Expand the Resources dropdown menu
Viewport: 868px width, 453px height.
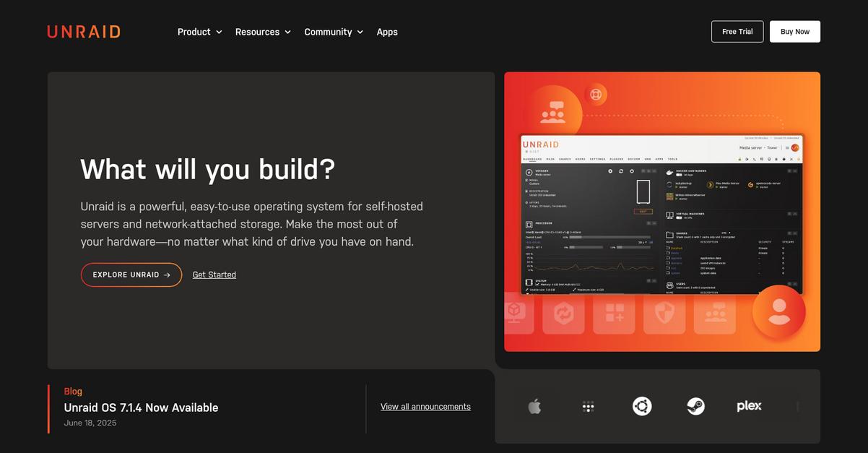pyautogui.click(x=263, y=32)
